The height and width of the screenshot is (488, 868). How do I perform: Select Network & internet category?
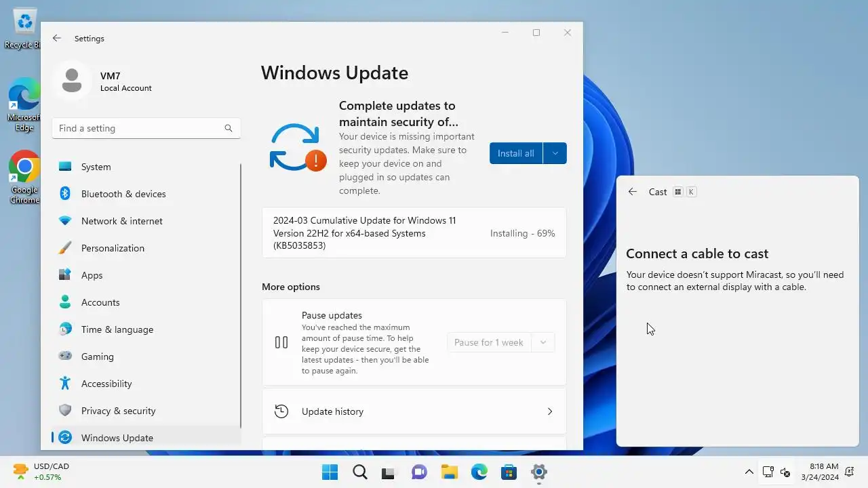[146, 221]
